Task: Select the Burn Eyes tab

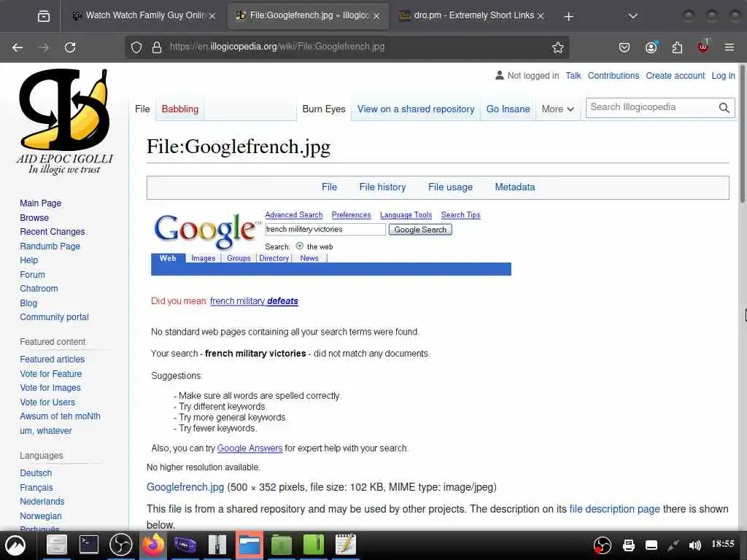Action: pyautogui.click(x=323, y=109)
